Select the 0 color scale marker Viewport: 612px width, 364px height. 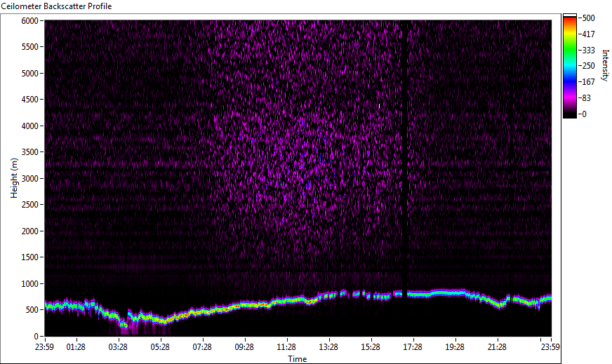tap(584, 114)
